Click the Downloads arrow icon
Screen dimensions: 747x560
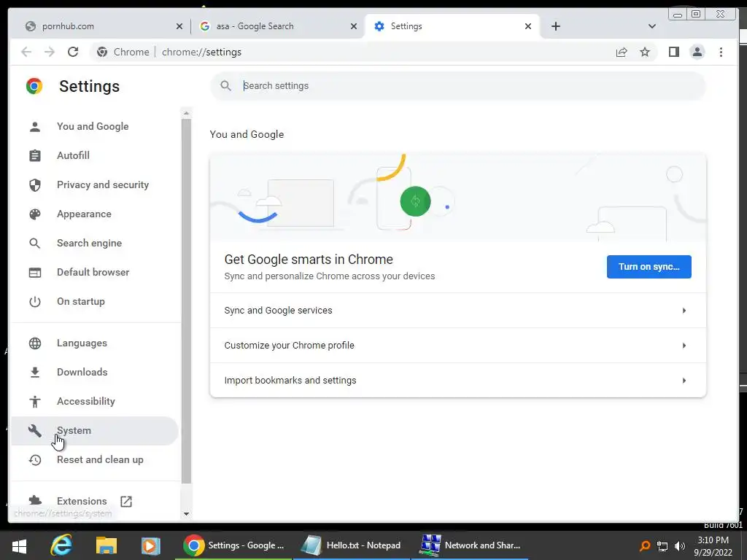click(35, 373)
